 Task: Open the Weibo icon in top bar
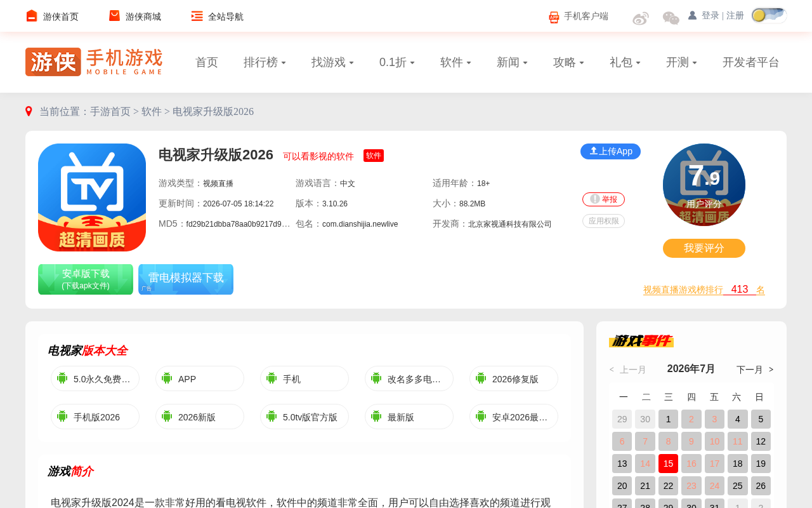pos(641,18)
